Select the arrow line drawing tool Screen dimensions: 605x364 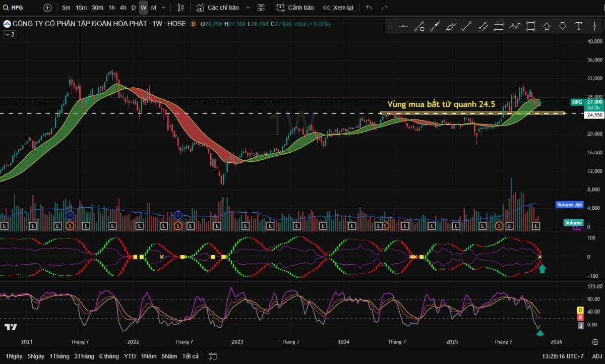click(x=435, y=26)
